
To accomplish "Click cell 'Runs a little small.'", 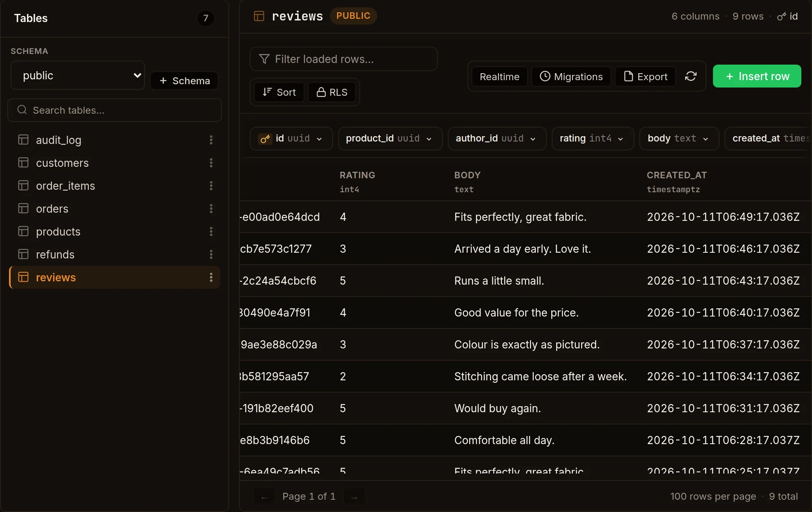I will pos(499,281).
